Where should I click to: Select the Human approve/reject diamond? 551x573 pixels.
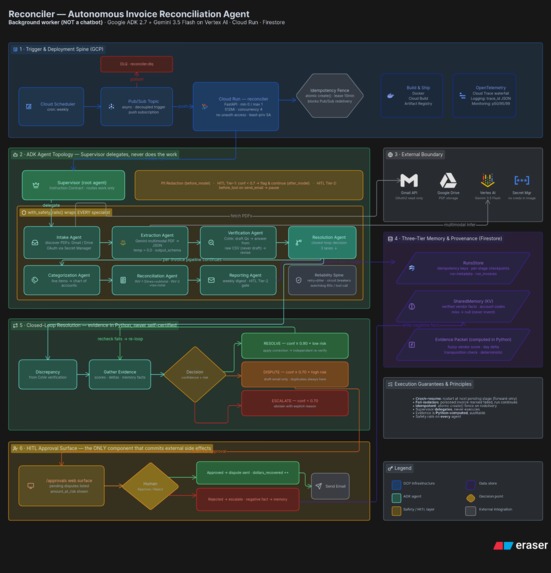tap(150, 486)
